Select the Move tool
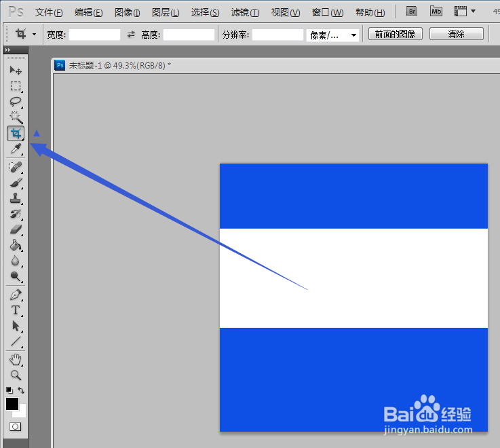The height and width of the screenshot is (448, 500). [x=16, y=70]
